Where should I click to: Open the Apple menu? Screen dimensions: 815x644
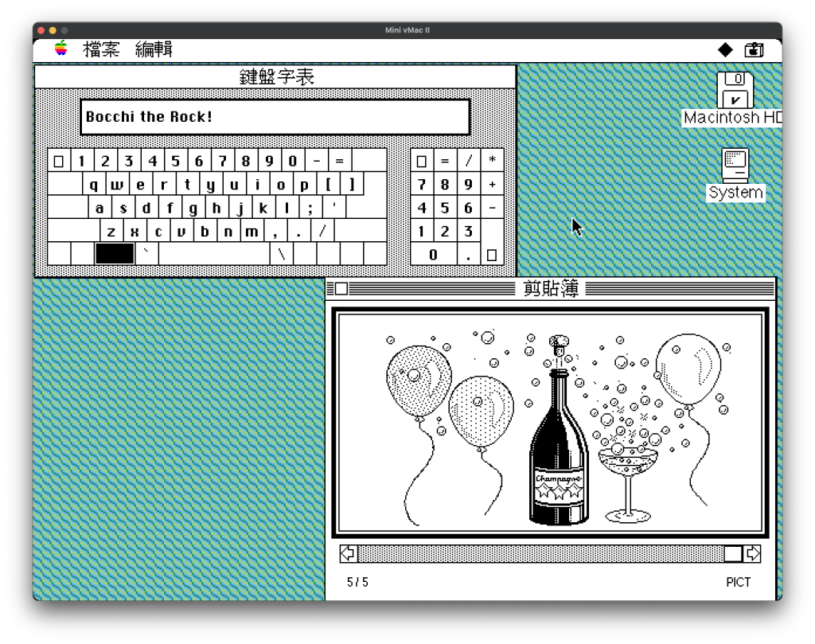click(61, 49)
